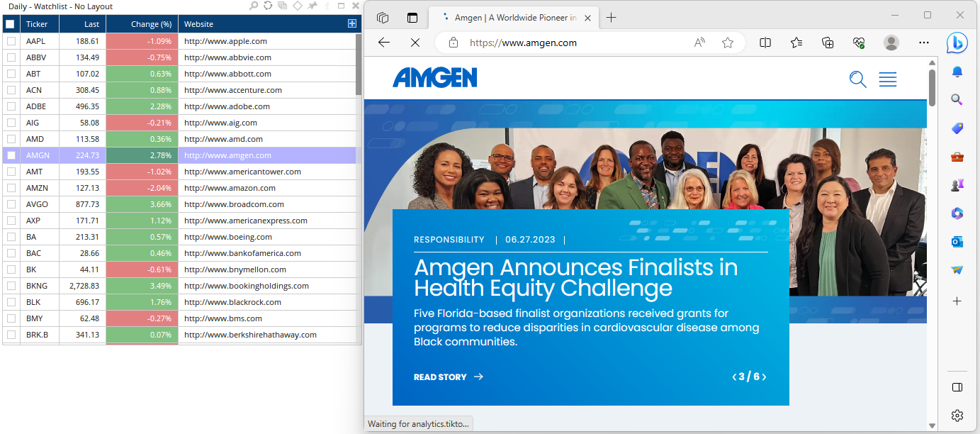Open a new tab in Edge
This screenshot has width=980, height=434.
pos(612,18)
